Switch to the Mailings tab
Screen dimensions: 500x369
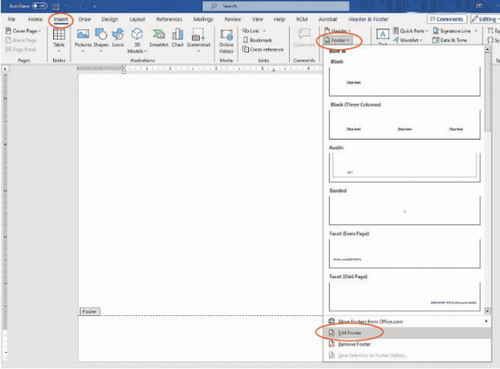[x=203, y=19]
